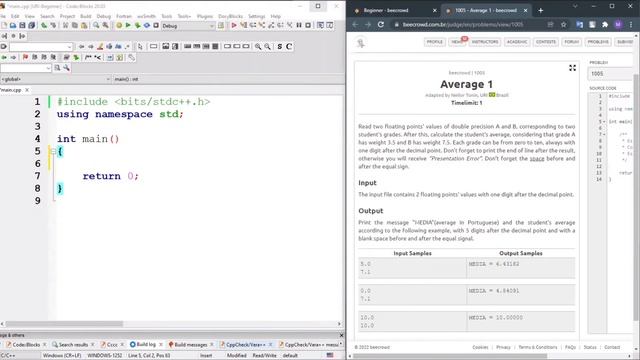Click the selection cursor arrow icon
Screen dimensions: 640x360
point(140,47)
